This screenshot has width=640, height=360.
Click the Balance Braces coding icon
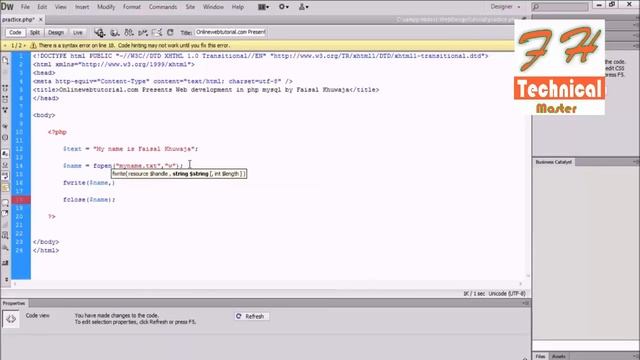(5, 138)
